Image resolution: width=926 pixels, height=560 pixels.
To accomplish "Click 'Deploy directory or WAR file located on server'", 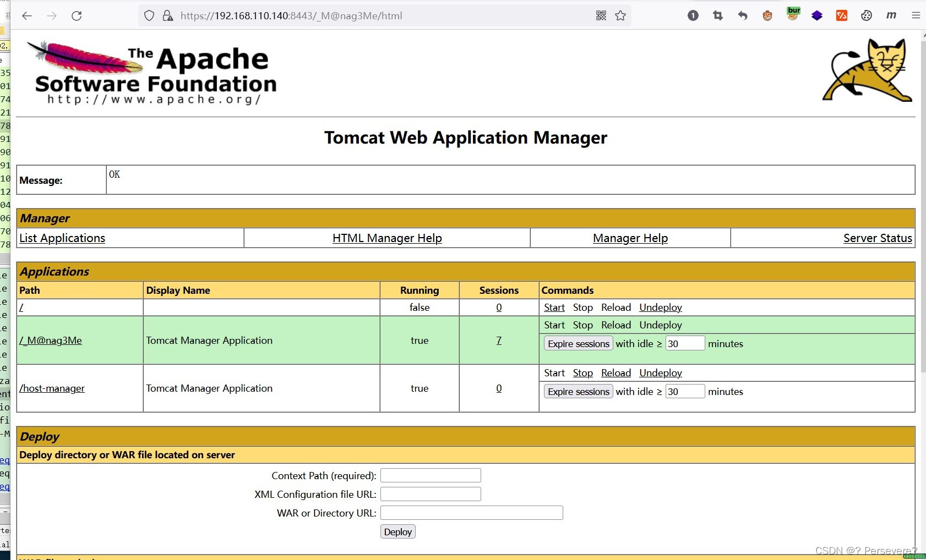I will 127,455.
